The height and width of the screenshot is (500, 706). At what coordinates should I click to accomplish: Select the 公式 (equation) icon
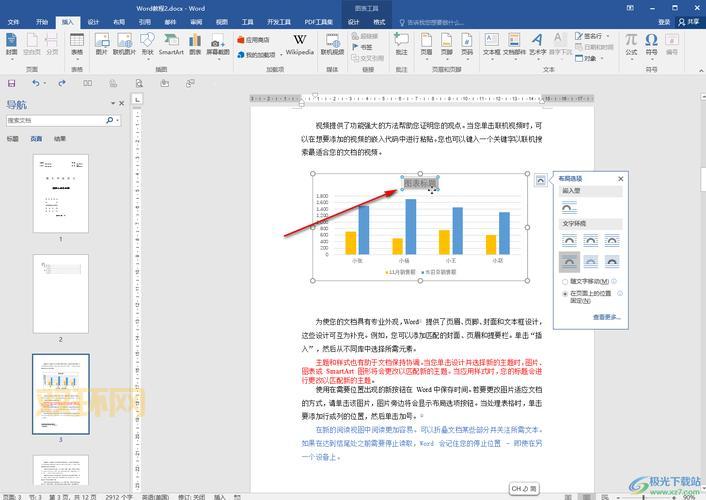(631, 45)
